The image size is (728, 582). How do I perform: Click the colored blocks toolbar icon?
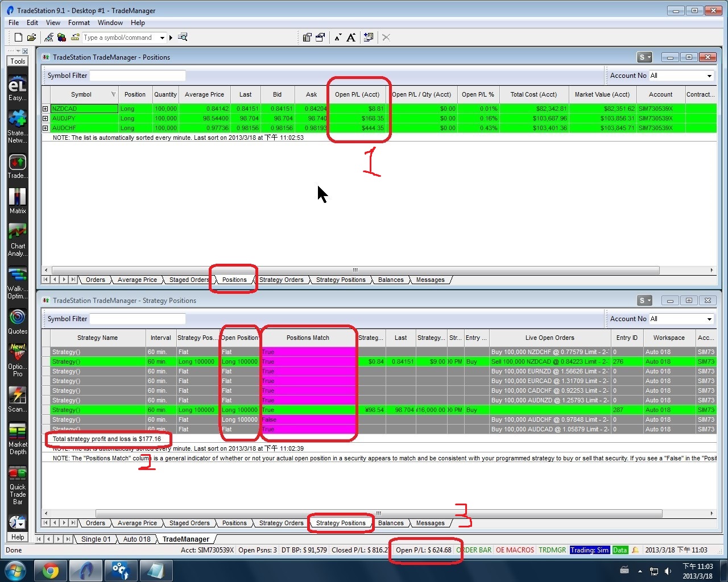point(61,38)
